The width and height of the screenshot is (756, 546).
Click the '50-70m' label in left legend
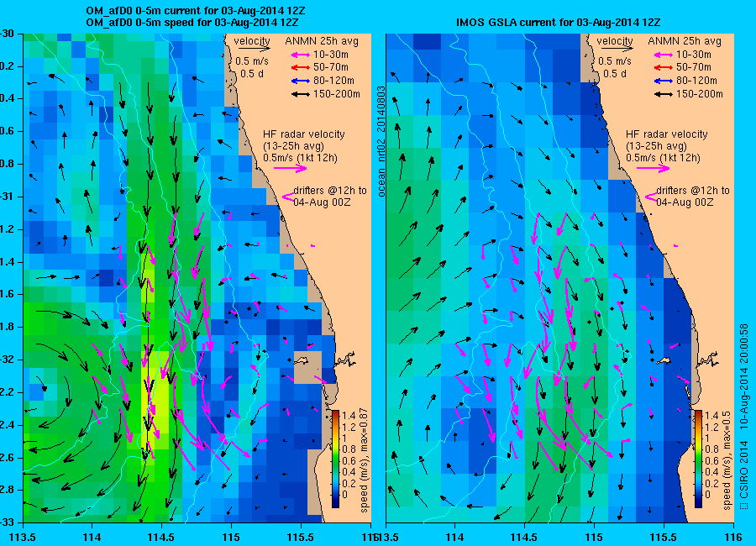331,67
